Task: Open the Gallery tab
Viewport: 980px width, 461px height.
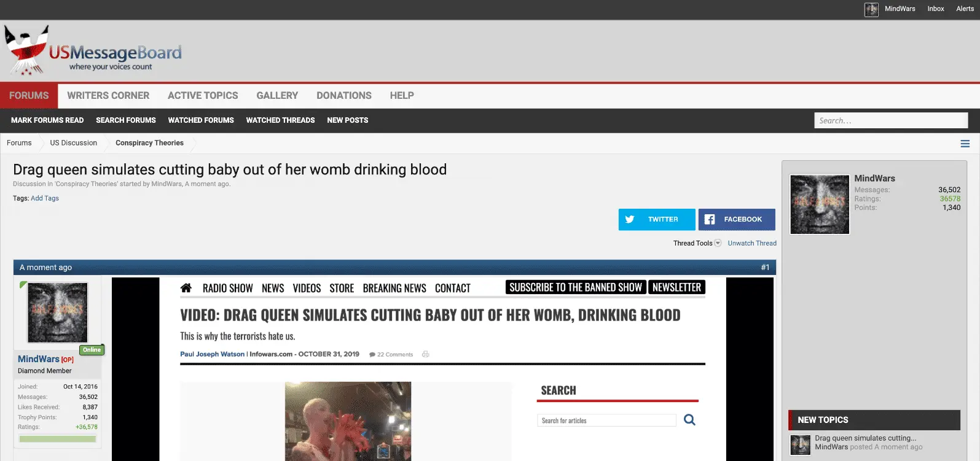Action: 277,96
